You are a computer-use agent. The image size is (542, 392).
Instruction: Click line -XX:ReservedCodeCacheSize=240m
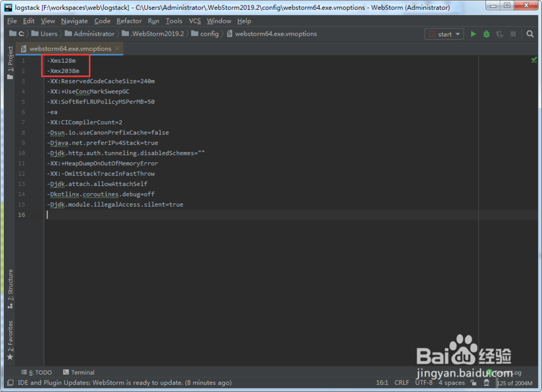[x=101, y=81]
